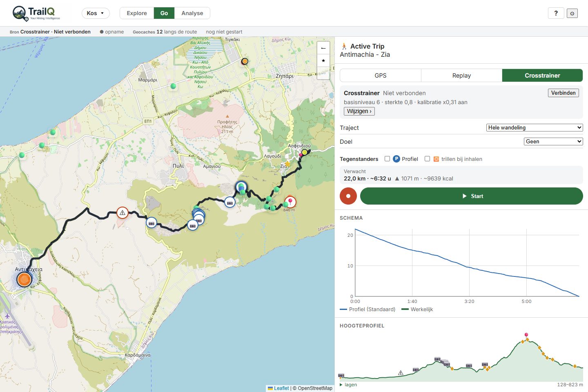Click the Werkelijk legend entry
The height and width of the screenshot is (392, 588).
pyautogui.click(x=417, y=310)
